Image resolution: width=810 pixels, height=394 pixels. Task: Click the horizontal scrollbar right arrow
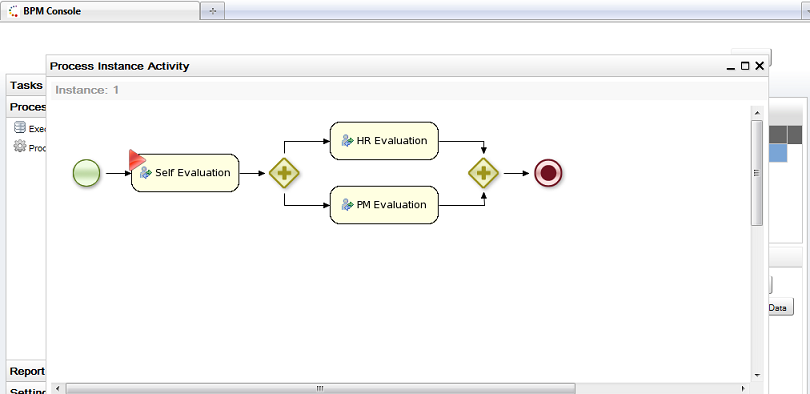pos(743,388)
